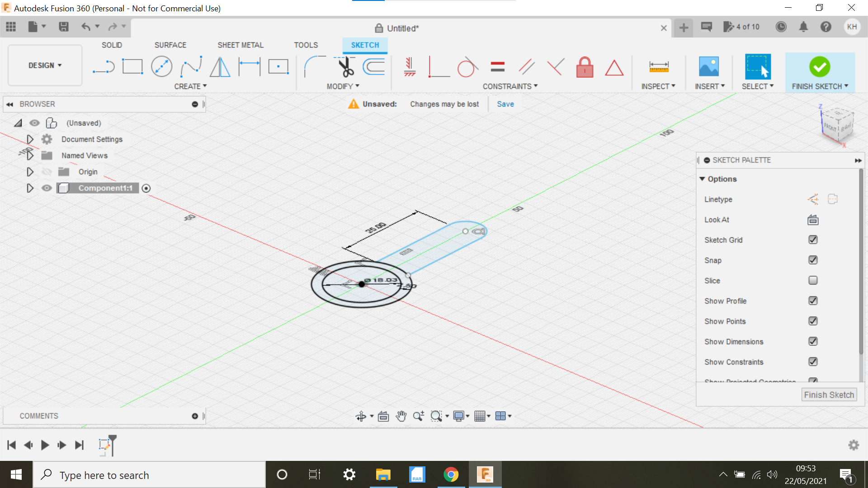
Task: Apply the Fix/UnFix lock constraint
Action: pos(585,67)
